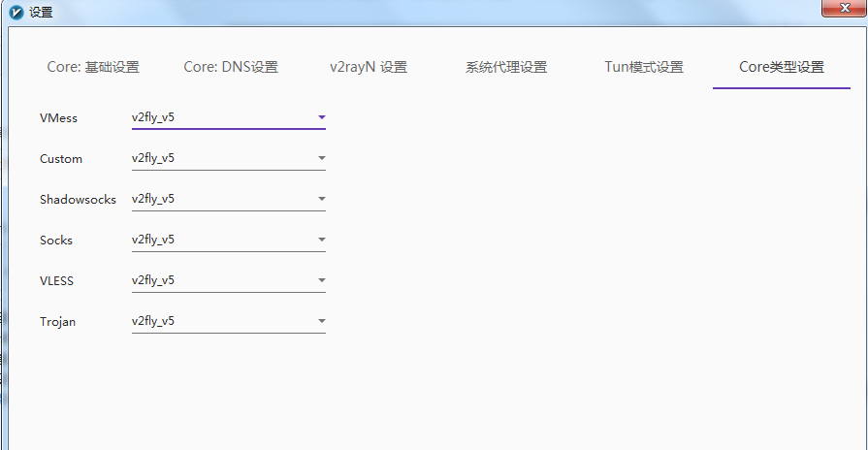868x450 pixels.
Task: Select the v2rayN 设置 tab
Action: click(x=369, y=68)
